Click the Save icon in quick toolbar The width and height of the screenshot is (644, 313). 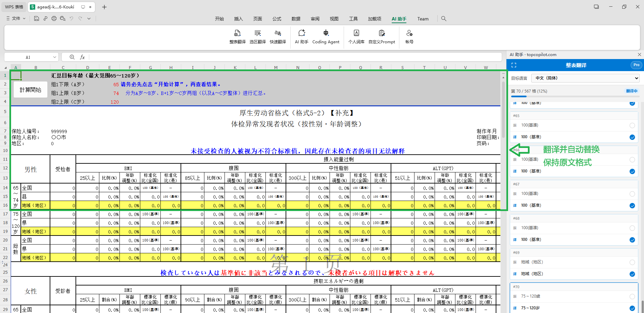coord(37,18)
